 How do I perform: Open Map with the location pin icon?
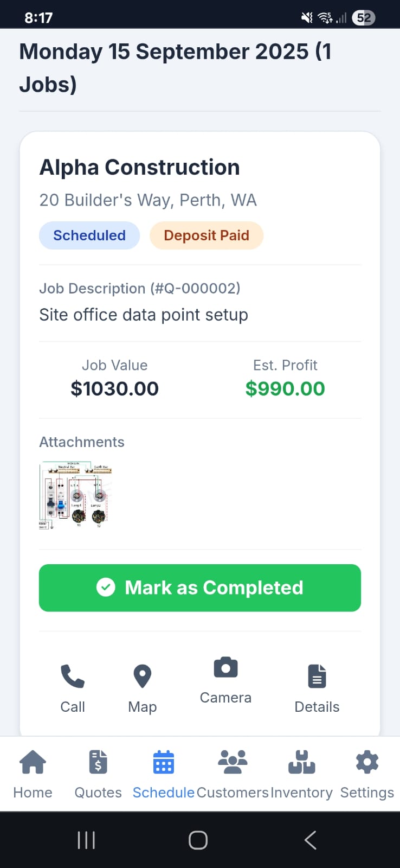[142, 676]
